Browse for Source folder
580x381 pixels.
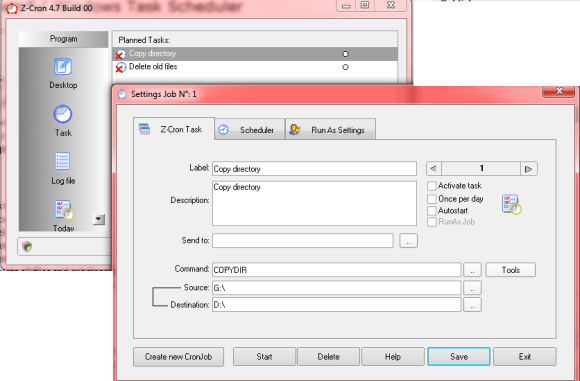[472, 288]
